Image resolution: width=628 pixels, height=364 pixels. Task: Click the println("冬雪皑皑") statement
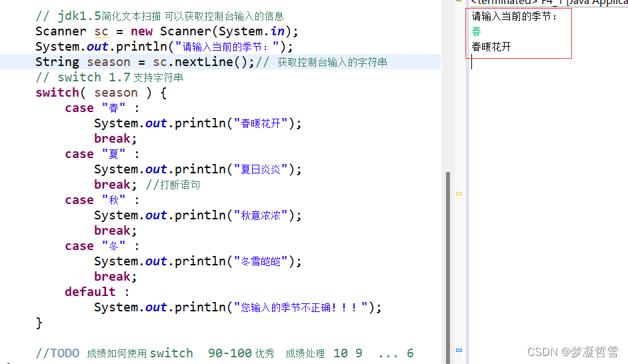197,261
